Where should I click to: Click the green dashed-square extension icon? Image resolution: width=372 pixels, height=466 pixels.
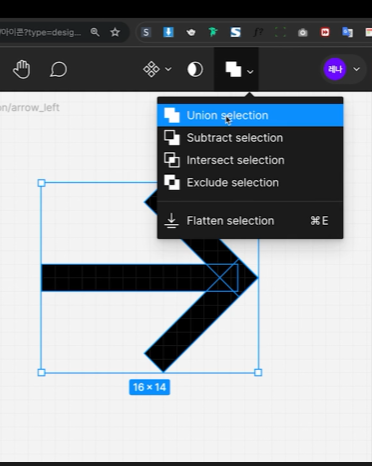(x=280, y=32)
